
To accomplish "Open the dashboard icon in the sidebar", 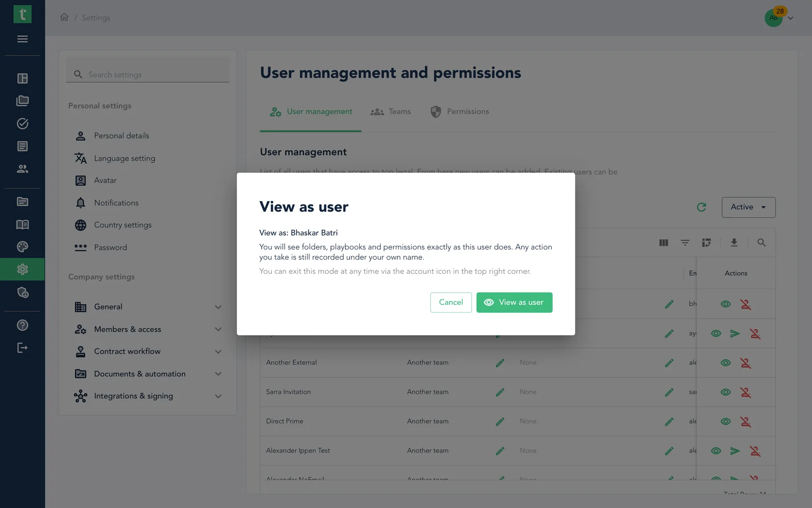I will point(22,78).
